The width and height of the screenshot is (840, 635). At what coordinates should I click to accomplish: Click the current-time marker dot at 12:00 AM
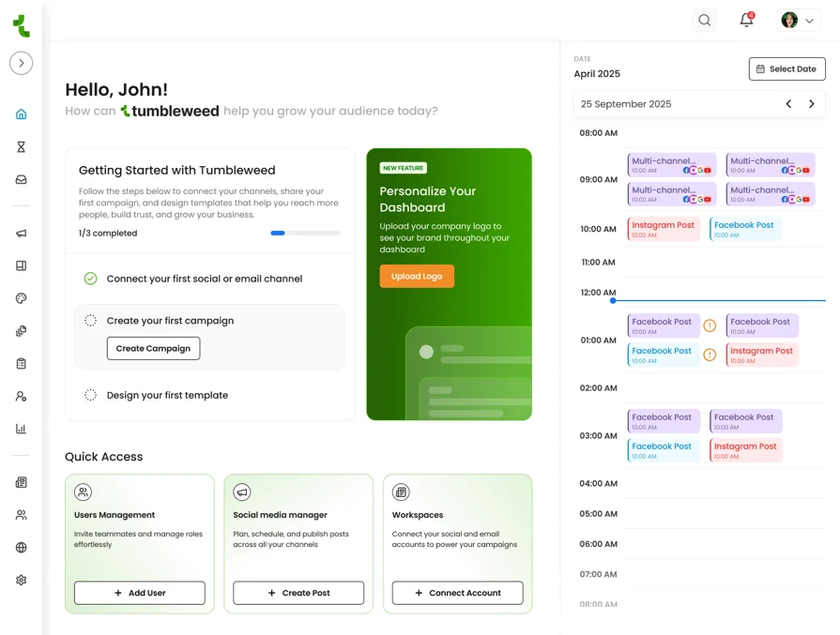613,301
